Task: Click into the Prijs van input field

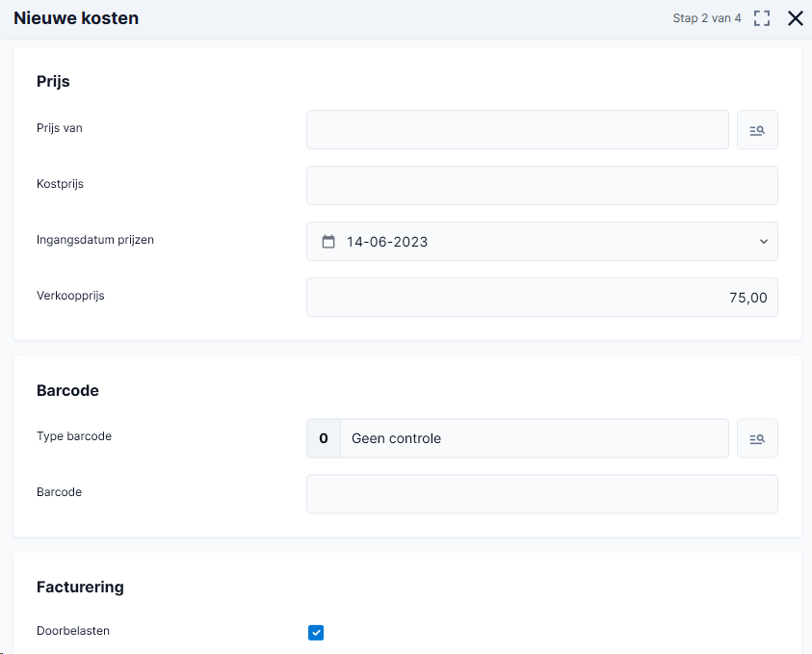Action: point(517,129)
